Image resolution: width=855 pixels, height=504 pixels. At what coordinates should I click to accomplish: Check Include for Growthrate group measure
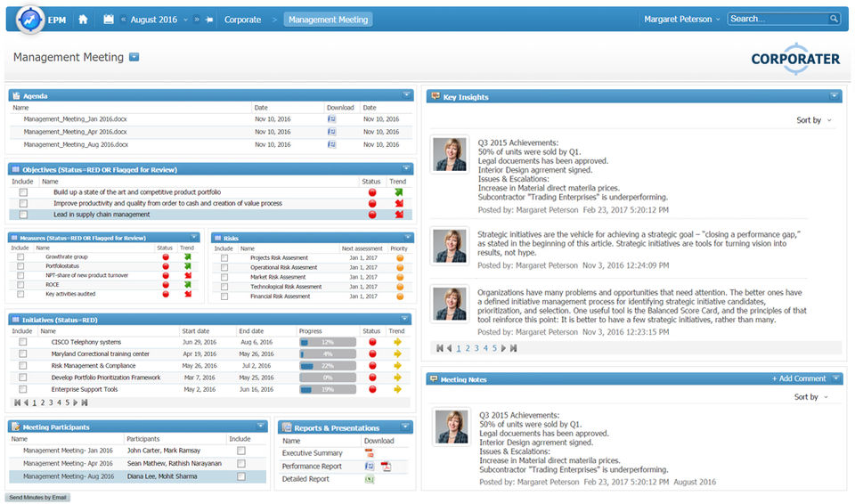20,257
